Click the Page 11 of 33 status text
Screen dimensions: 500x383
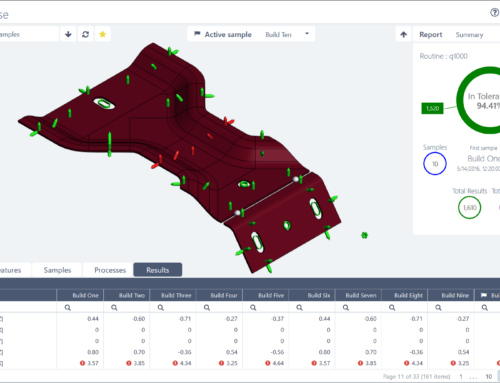point(416,377)
